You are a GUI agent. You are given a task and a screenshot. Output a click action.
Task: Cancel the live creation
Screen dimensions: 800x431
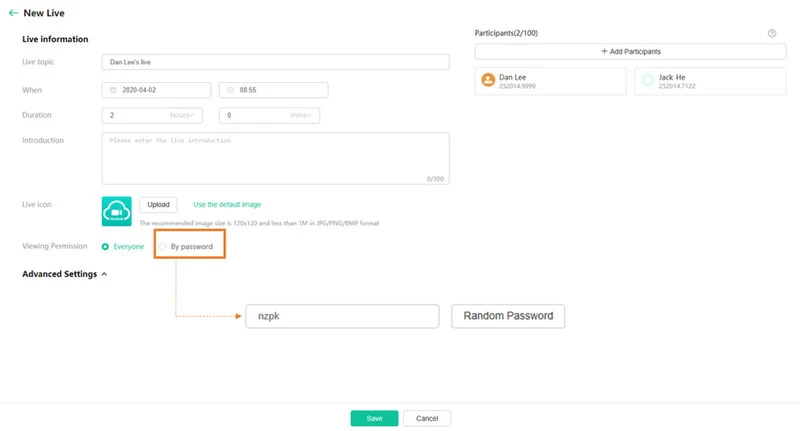pos(427,418)
